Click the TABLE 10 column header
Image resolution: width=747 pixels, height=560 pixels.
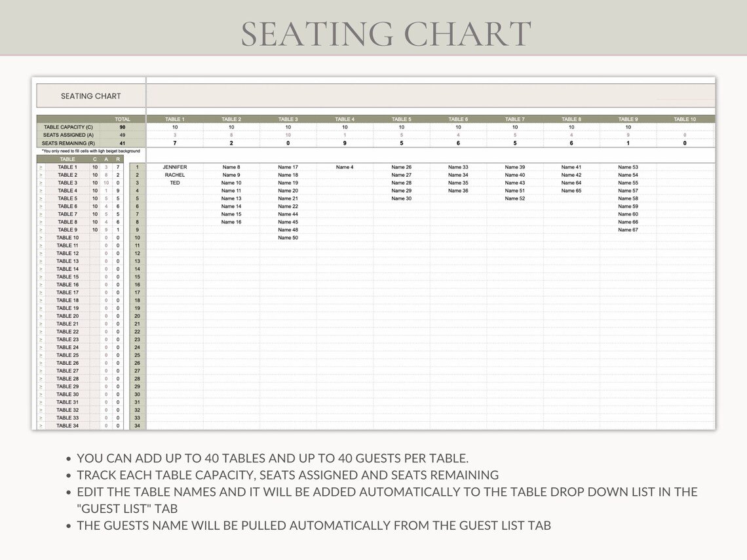pos(685,119)
